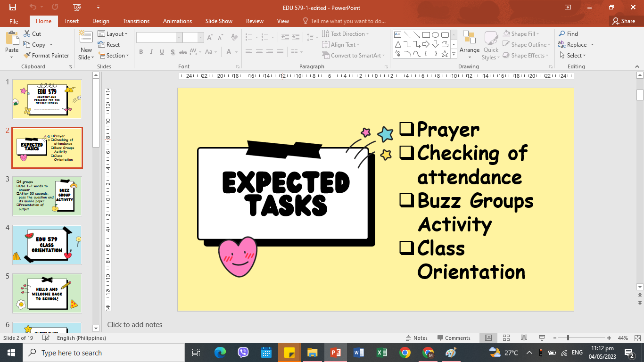Open Sticky Notes from the taskbar

click(289, 353)
